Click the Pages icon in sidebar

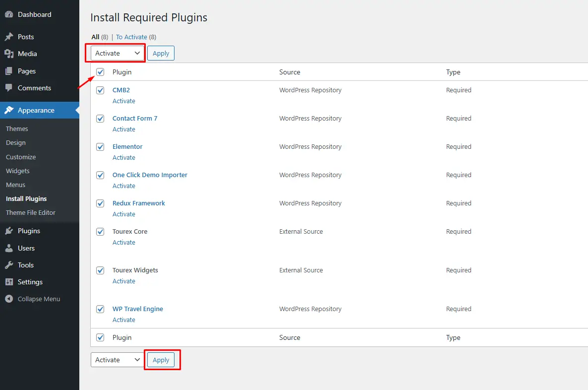click(9, 71)
